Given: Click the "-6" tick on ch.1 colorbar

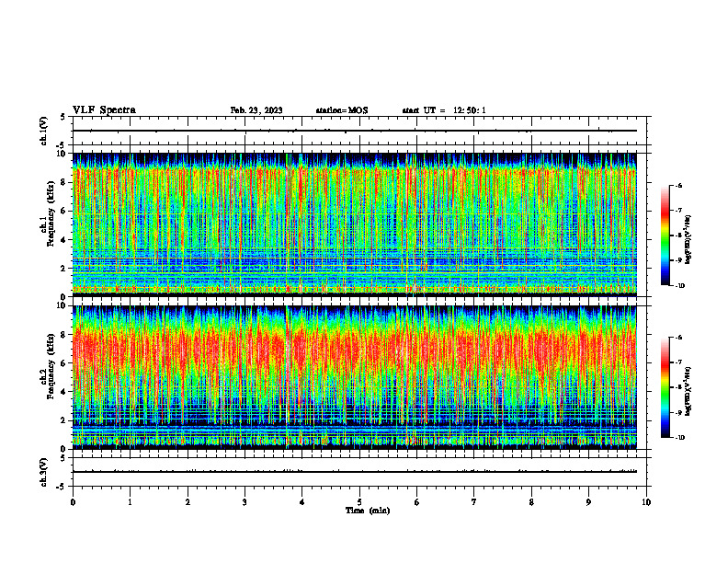Looking at the screenshot, I should pyautogui.click(x=678, y=185).
